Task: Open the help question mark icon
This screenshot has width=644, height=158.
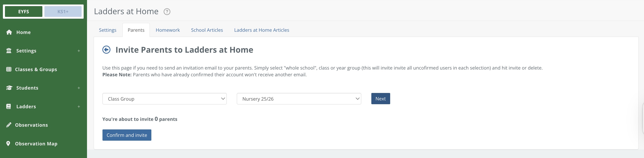Action: [x=167, y=11]
